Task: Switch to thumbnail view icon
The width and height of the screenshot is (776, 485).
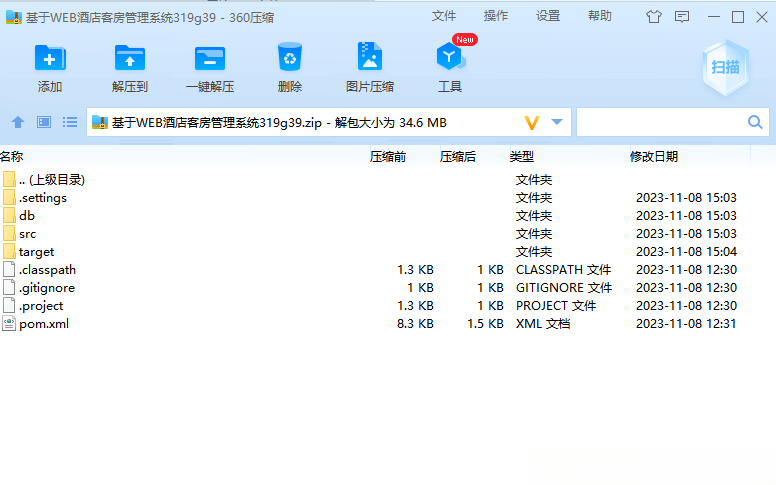Action: (x=44, y=122)
